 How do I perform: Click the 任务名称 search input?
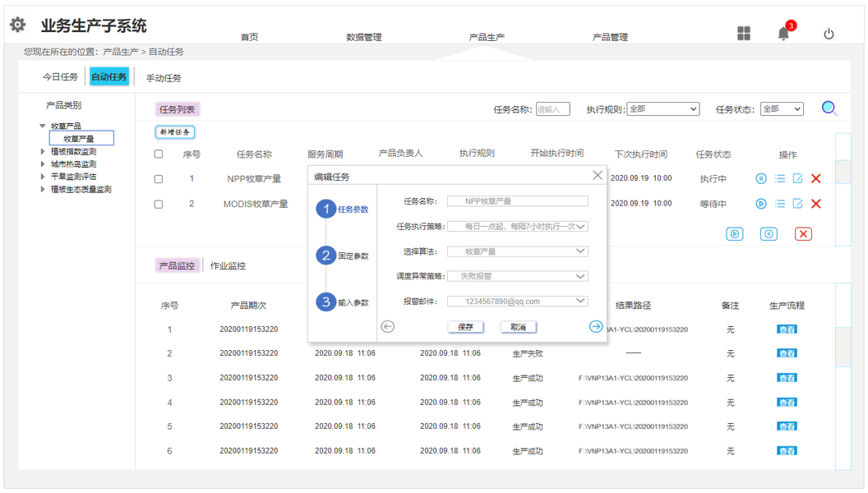pyautogui.click(x=552, y=109)
